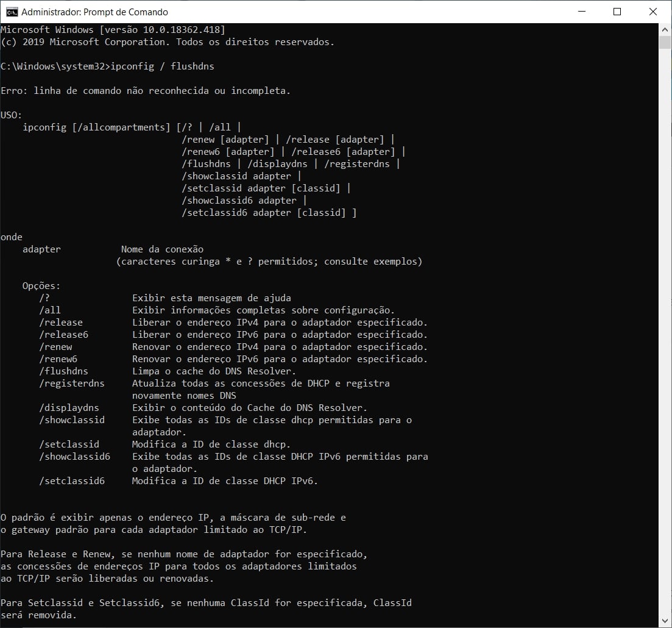Image resolution: width=672 pixels, height=628 pixels.
Task: Click the scrollbar up arrow
Action: (x=665, y=29)
